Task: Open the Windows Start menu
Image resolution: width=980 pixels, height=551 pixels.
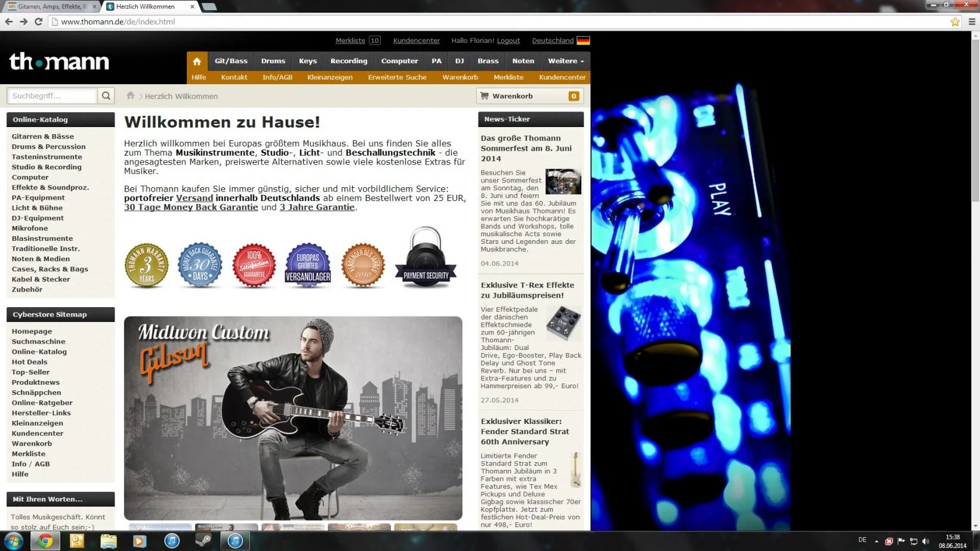Action: click(x=13, y=541)
